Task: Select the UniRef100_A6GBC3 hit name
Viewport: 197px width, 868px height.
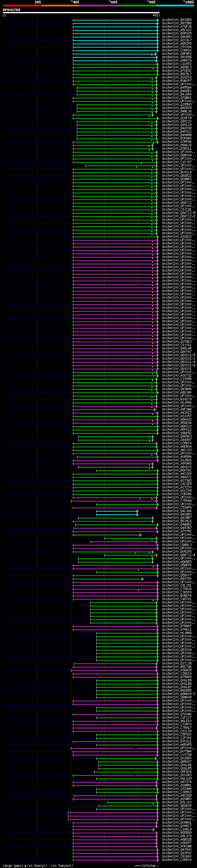Action: pyautogui.click(x=176, y=67)
